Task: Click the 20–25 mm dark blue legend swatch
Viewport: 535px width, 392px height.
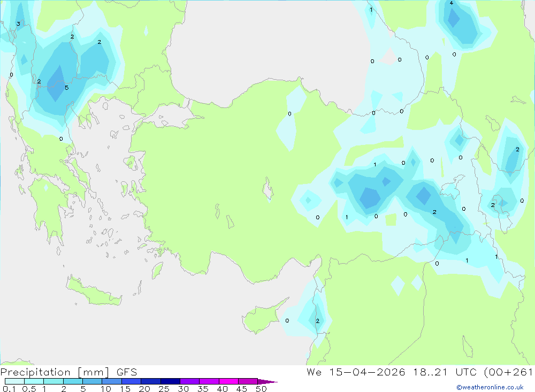Action: coord(151,381)
